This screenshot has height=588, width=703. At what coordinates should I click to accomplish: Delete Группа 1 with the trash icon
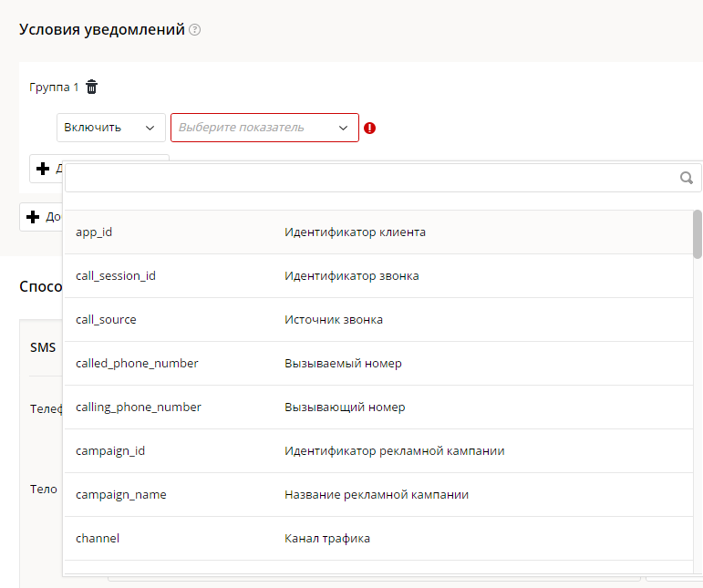91,88
